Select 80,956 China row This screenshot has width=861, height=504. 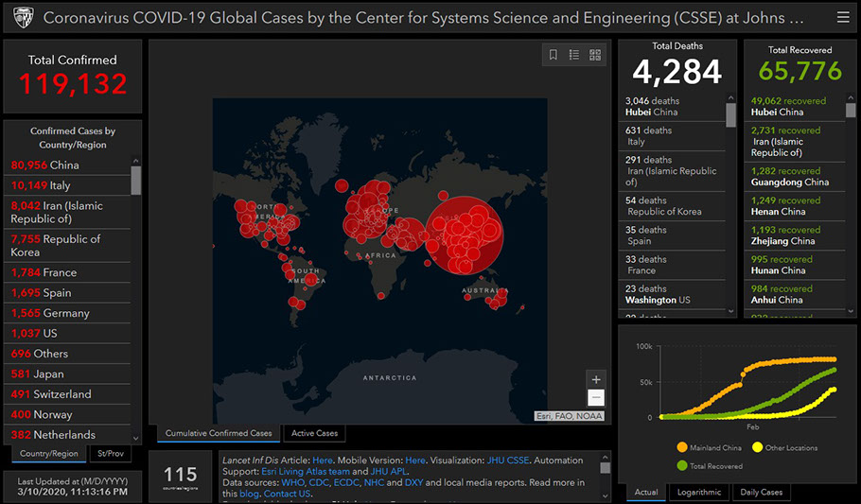click(67, 165)
